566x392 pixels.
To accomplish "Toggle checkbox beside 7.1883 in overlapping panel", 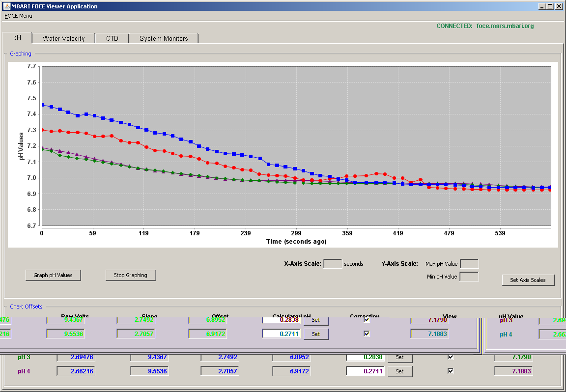I will point(367,334).
